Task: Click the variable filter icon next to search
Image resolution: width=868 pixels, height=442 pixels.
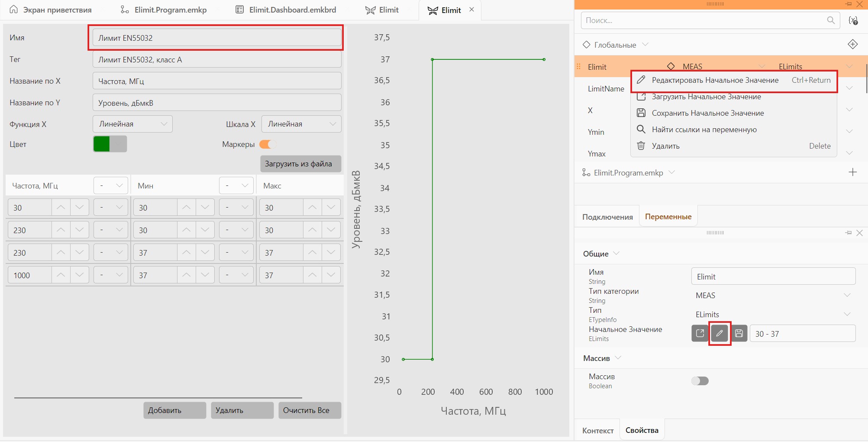Action: [x=853, y=20]
